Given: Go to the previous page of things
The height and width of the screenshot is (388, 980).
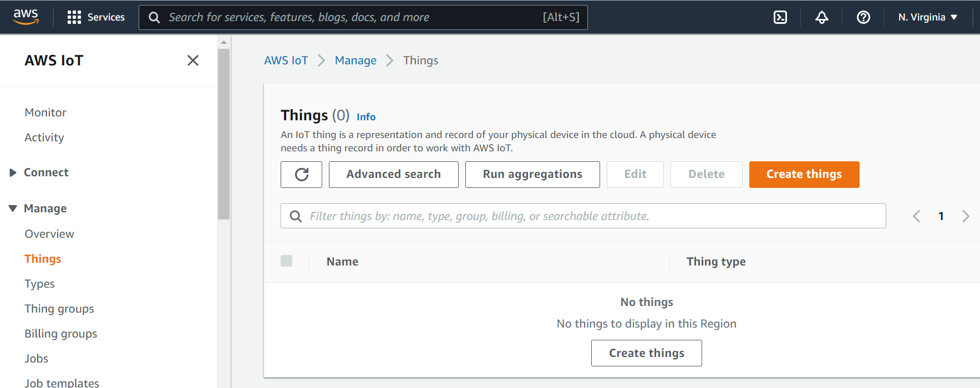Looking at the screenshot, I should (916, 216).
